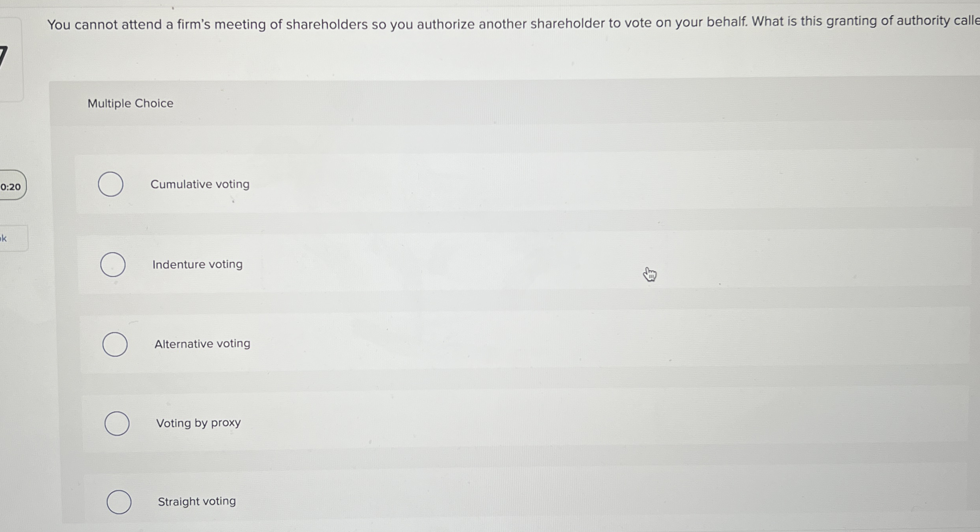Select the Cumulative voting radio button
980x532 pixels.
pyautogui.click(x=111, y=185)
